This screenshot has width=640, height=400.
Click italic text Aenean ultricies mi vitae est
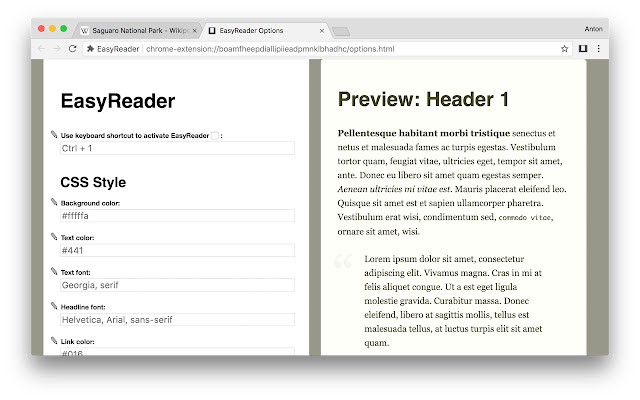pyautogui.click(x=393, y=189)
